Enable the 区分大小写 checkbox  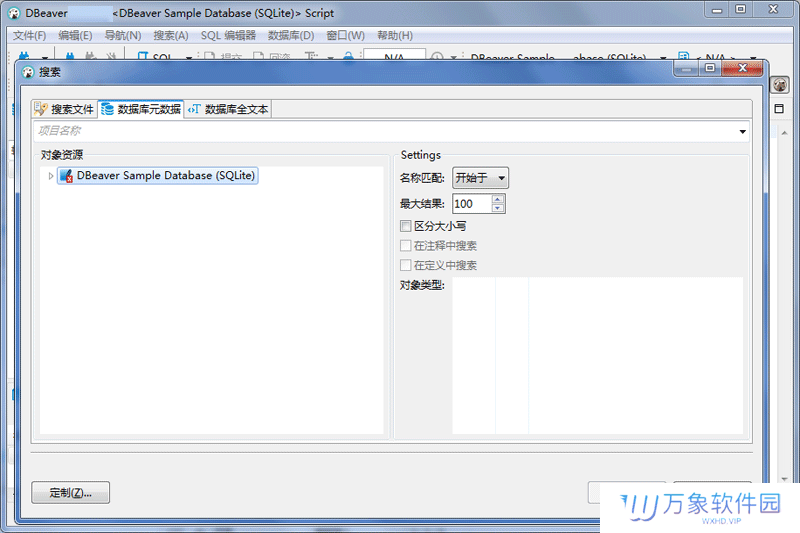click(x=406, y=226)
